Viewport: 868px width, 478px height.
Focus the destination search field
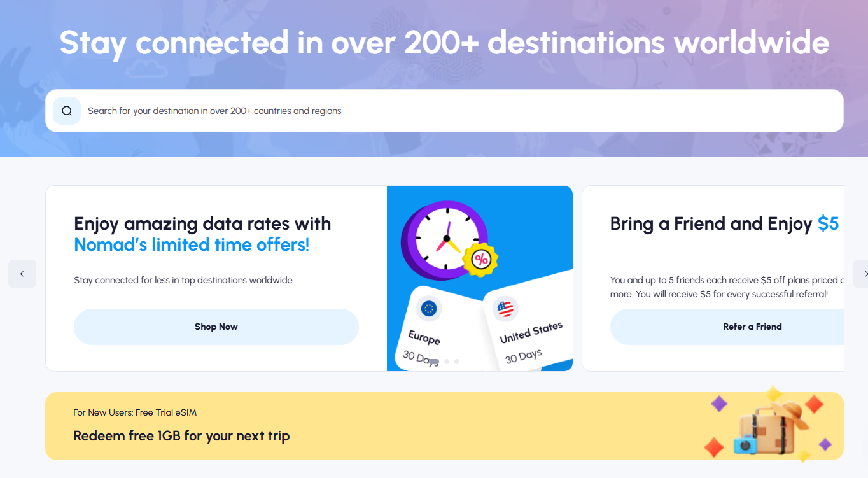(x=445, y=111)
